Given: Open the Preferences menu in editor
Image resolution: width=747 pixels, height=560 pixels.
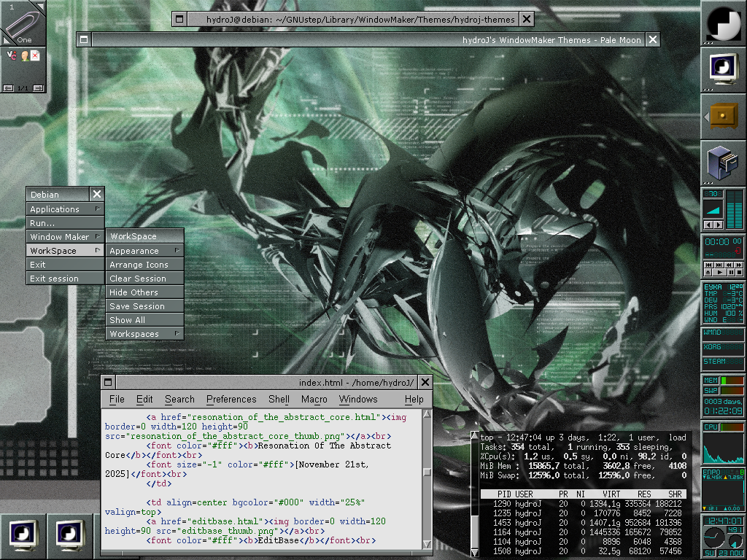Looking at the screenshot, I should click(231, 400).
